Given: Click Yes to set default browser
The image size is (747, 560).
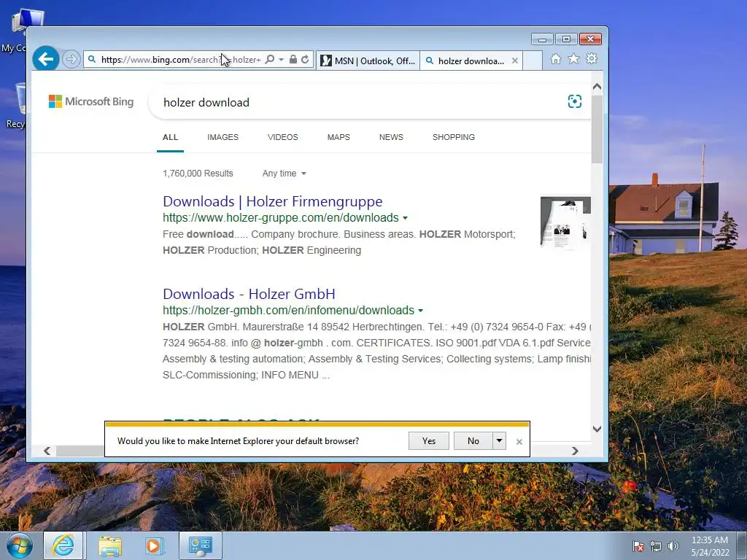Looking at the screenshot, I should coord(429,441).
